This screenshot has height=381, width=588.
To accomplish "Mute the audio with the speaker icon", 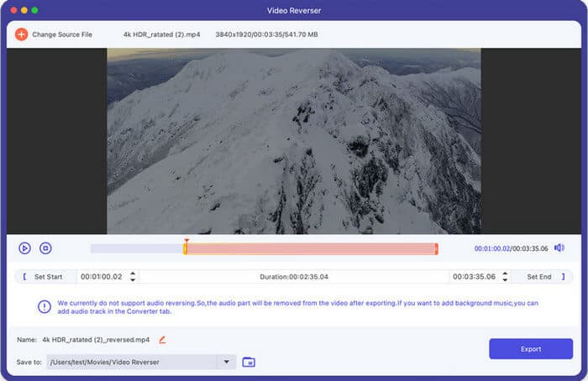I will 559,248.
